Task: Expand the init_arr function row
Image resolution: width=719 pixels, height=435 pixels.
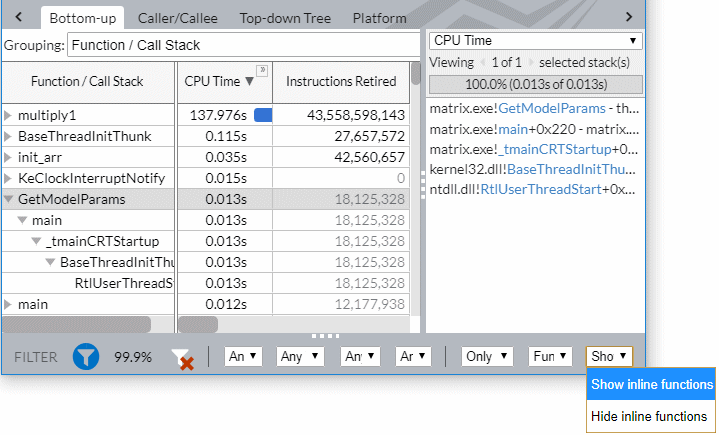Action: 9,157
